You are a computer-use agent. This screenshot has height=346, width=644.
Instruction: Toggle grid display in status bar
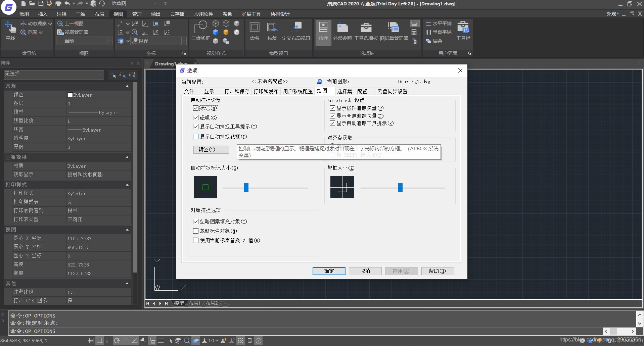[100, 341]
